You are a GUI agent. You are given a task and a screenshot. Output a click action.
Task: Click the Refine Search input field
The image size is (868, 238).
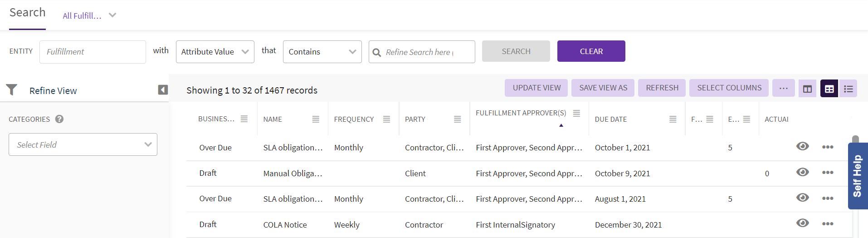[x=422, y=52]
